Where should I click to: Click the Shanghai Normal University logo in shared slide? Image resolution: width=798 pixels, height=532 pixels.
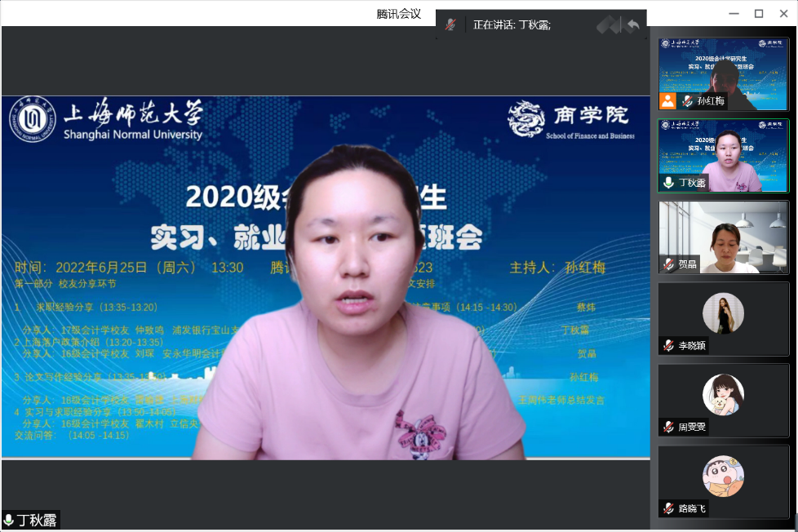[x=106, y=120]
